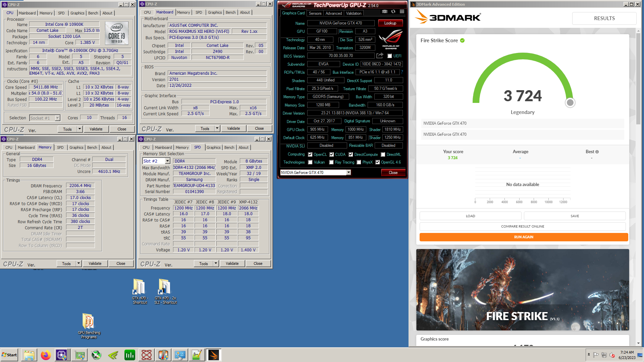The width and height of the screenshot is (644, 362).
Task: Select the GTX-470 Shortcut desktop icon
Action: [x=140, y=291]
